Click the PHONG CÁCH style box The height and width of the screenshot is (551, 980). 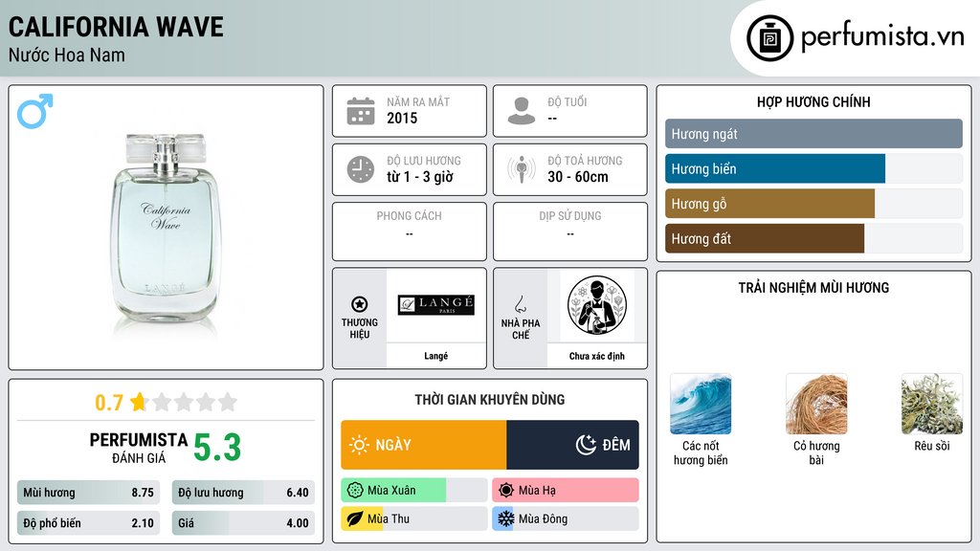point(410,231)
